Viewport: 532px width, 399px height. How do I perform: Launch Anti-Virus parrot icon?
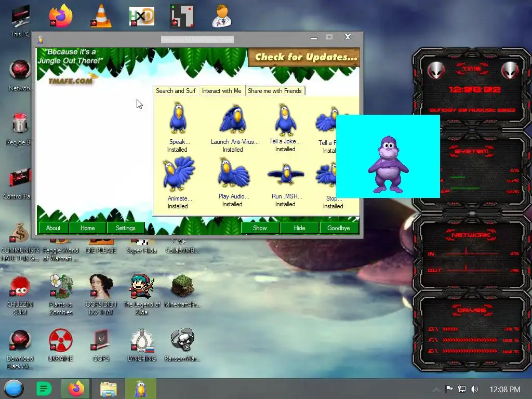click(233, 119)
